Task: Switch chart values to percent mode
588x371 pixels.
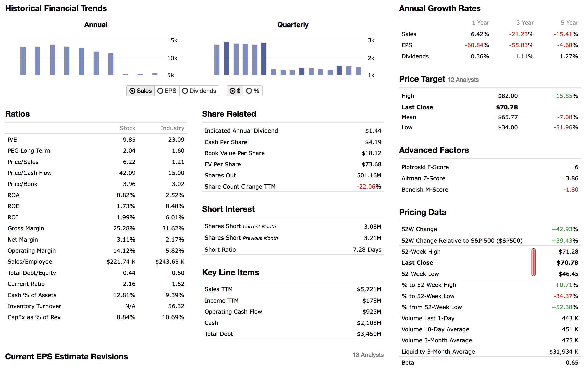Action: click(x=253, y=91)
